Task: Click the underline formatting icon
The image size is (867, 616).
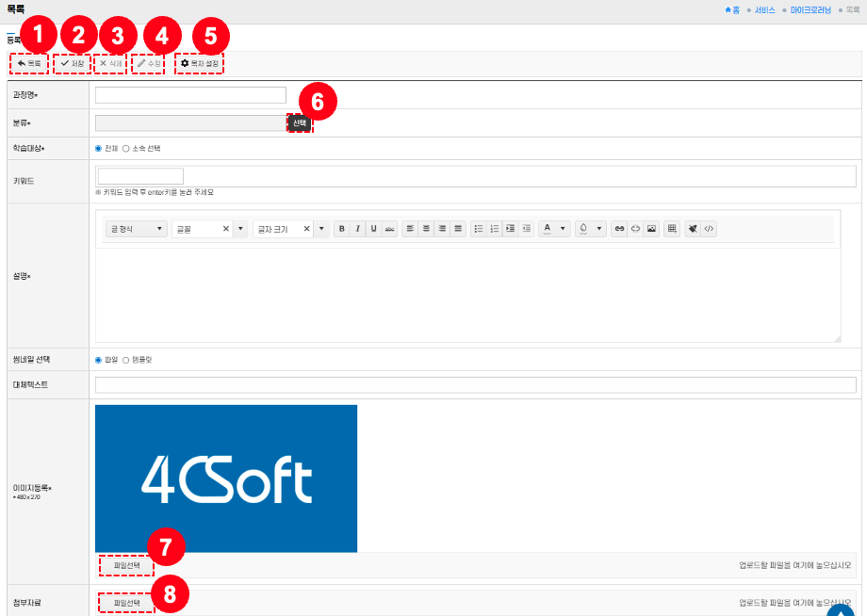Action: click(373, 229)
